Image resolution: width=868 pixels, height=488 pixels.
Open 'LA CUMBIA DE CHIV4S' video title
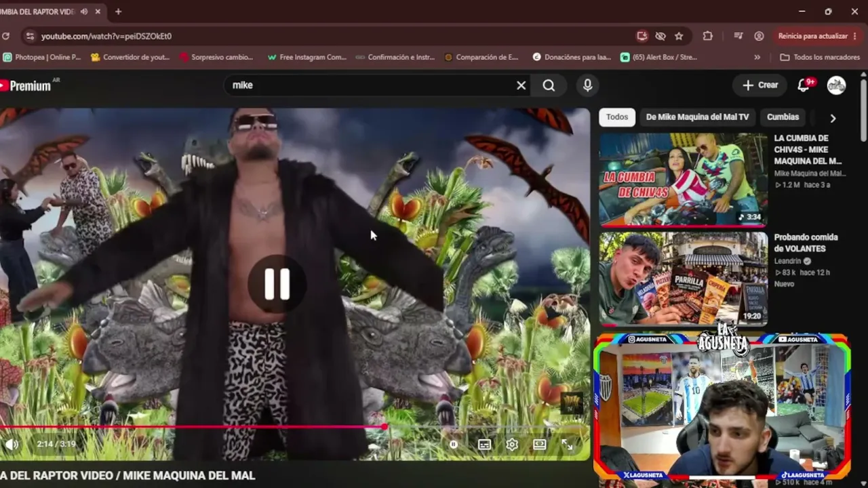click(x=808, y=150)
